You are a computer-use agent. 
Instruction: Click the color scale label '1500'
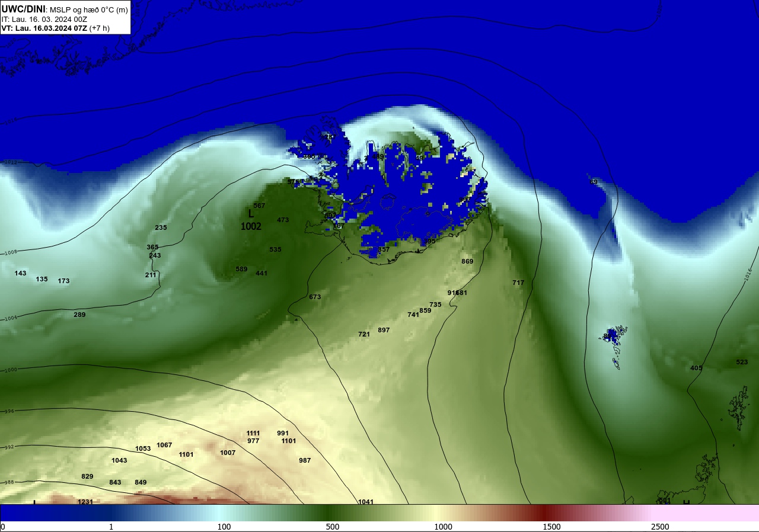[551, 527]
